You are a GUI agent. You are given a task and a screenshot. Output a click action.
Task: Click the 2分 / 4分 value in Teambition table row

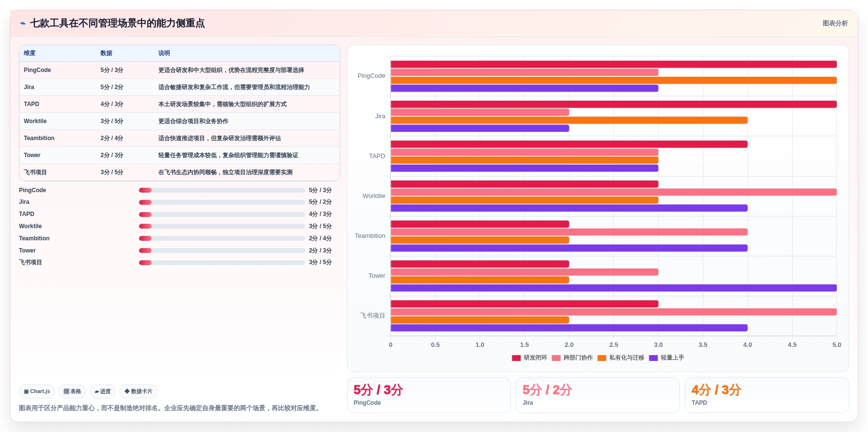pyautogui.click(x=112, y=138)
